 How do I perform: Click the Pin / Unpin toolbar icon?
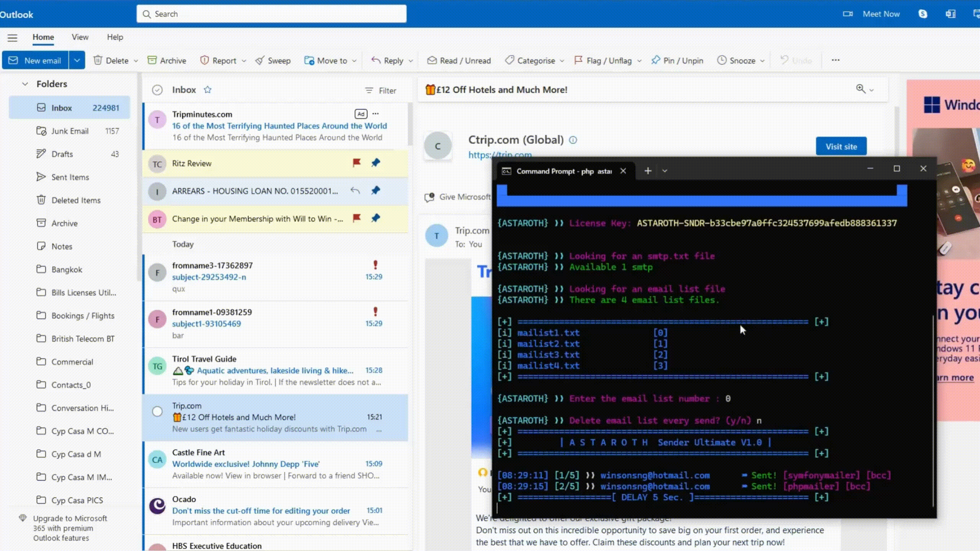(x=656, y=60)
